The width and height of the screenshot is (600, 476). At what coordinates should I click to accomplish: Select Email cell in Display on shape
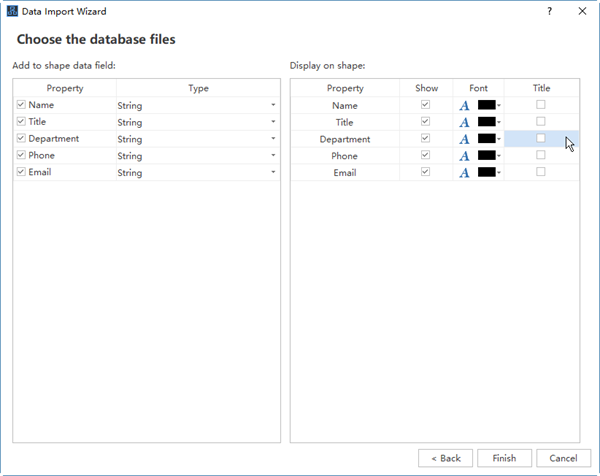(345, 173)
